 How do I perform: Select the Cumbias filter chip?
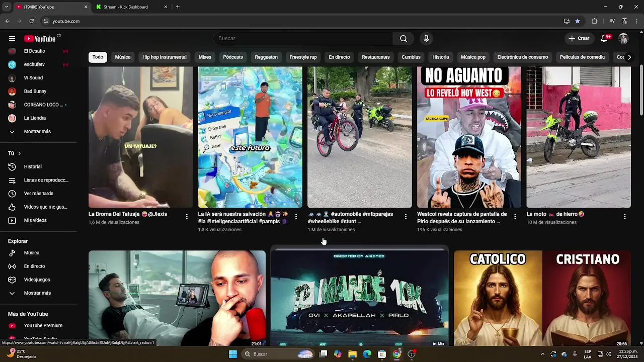click(x=411, y=57)
